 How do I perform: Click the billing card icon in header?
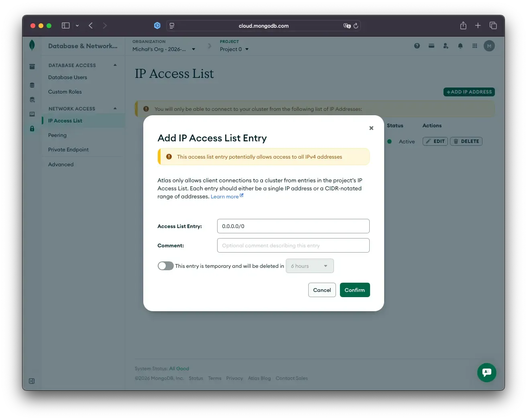pyautogui.click(x=431, y=46)
